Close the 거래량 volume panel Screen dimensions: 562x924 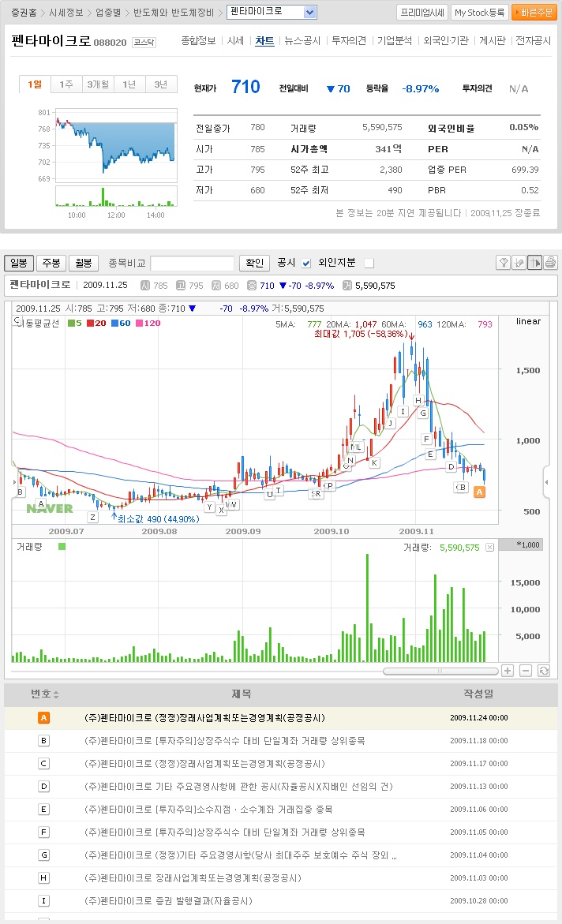tap(489, 548)
